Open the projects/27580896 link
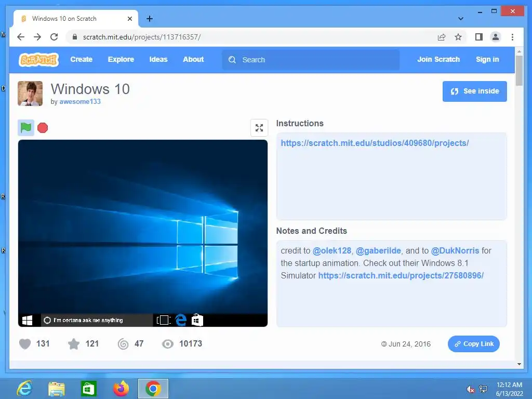532x399 pixels. [401, 275]
